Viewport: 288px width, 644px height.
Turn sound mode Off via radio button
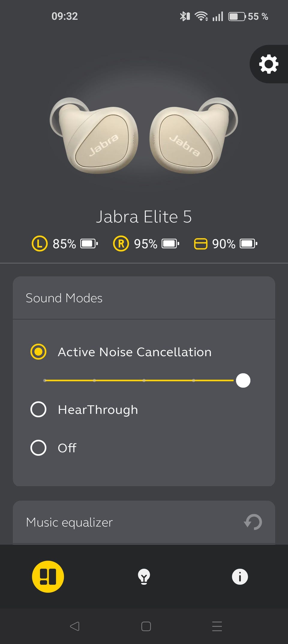click(38, 448)
